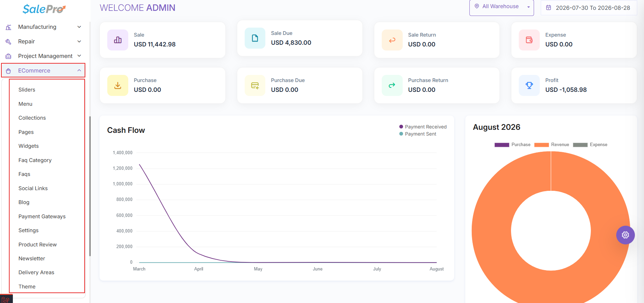Go to Product Review

click(38, 244)
